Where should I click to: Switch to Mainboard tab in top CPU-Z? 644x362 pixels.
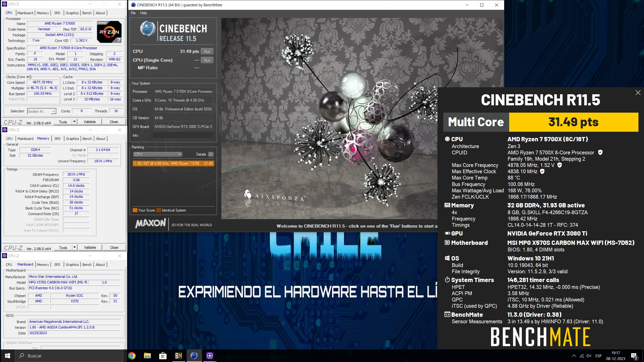click(x=25, y=13)
